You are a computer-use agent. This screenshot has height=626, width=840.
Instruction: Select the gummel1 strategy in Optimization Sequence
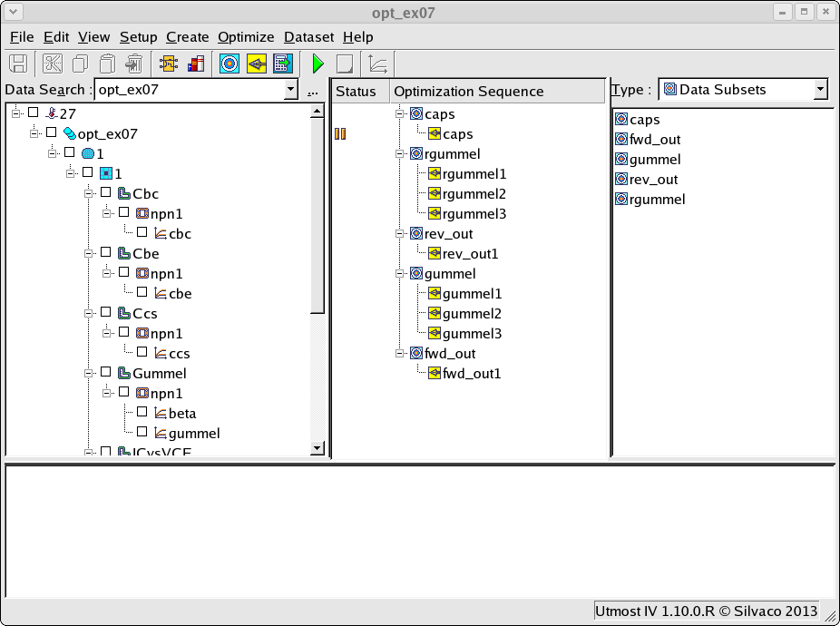pyautogui.click(x=465, y=294)
